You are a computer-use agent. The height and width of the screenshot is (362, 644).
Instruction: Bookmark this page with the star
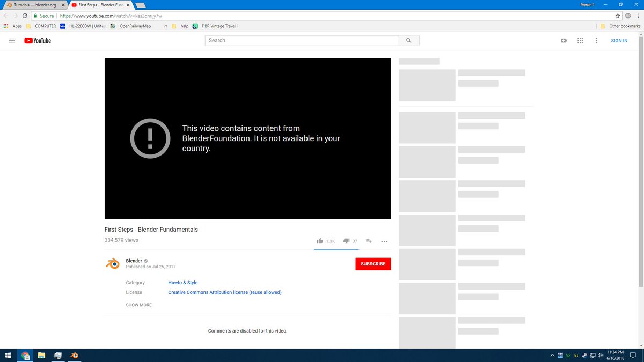618,16
